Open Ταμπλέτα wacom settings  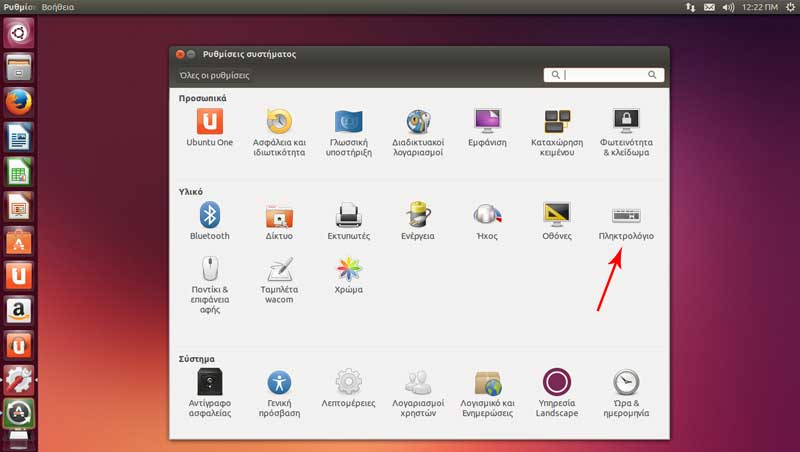point(279,280)
